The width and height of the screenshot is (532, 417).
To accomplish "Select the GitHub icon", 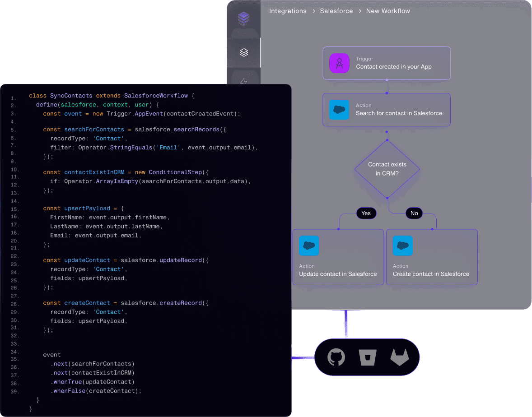I will click(336, 357).
